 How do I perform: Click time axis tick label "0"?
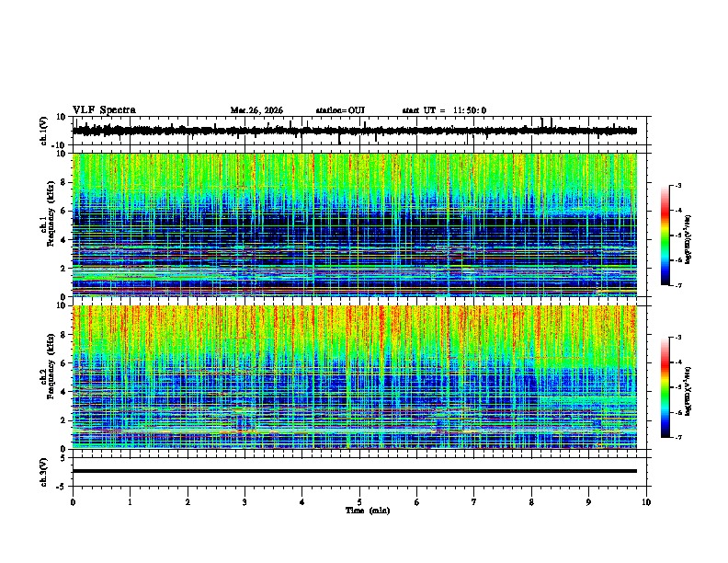pyautogui.click(x=73, y=502)
